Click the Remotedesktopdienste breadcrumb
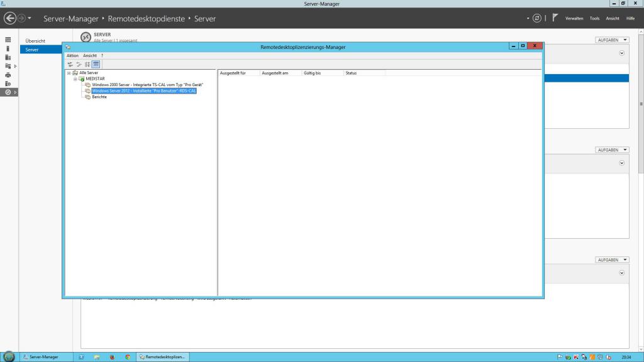The height and width of the screenshot is (362, 644). pyautogui.click(x=146, y=19)
